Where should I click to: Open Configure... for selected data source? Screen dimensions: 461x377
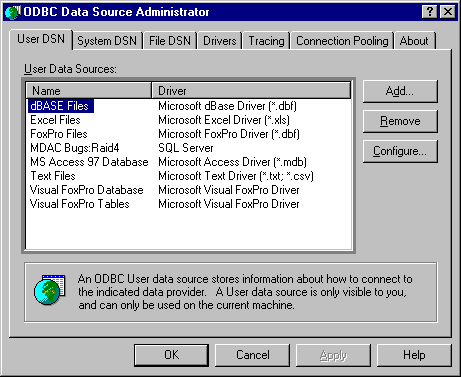point(400,151)
